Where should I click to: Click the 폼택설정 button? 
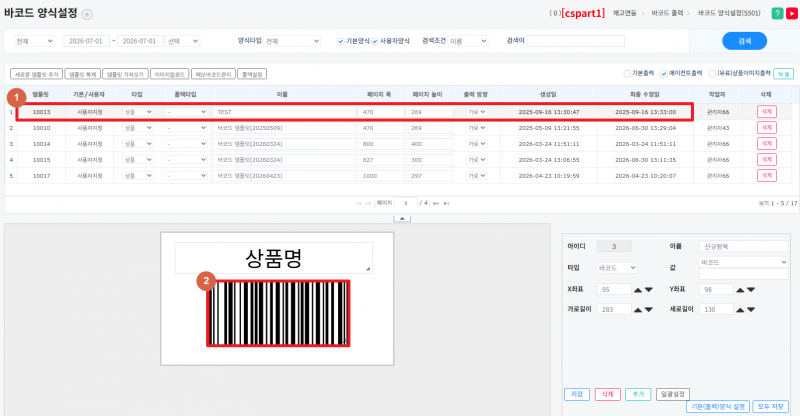(252, 75)
